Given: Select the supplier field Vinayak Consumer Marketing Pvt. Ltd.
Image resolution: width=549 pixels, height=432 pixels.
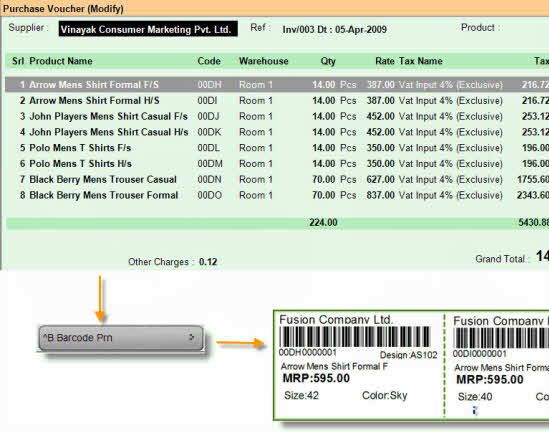Looking at the screenshot, I should click(148, 29).
